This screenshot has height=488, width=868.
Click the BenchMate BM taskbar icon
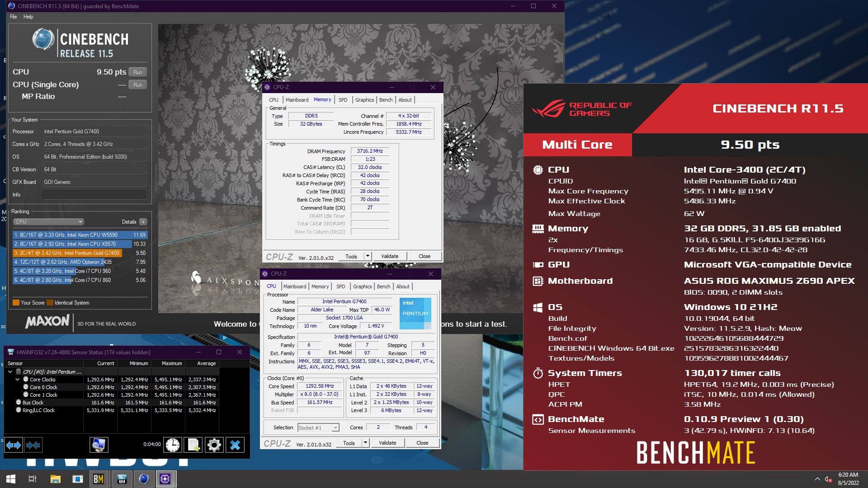tap(99, 479)
